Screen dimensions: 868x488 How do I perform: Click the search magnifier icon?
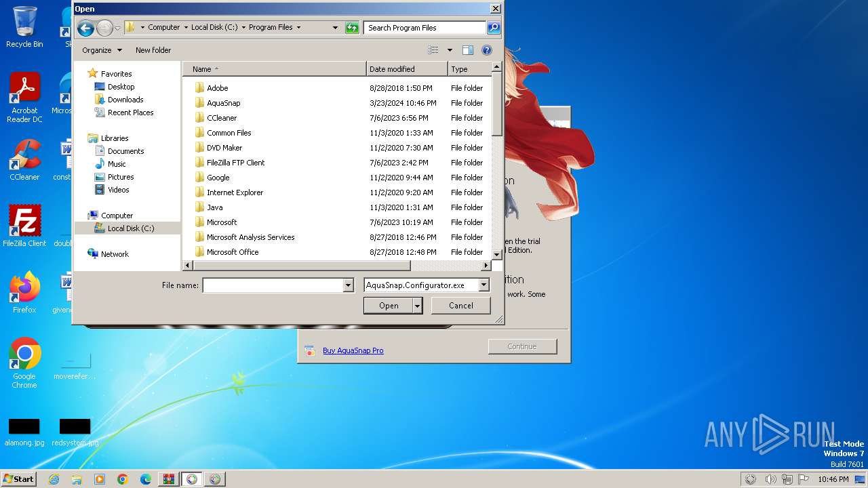pos(494,28)
